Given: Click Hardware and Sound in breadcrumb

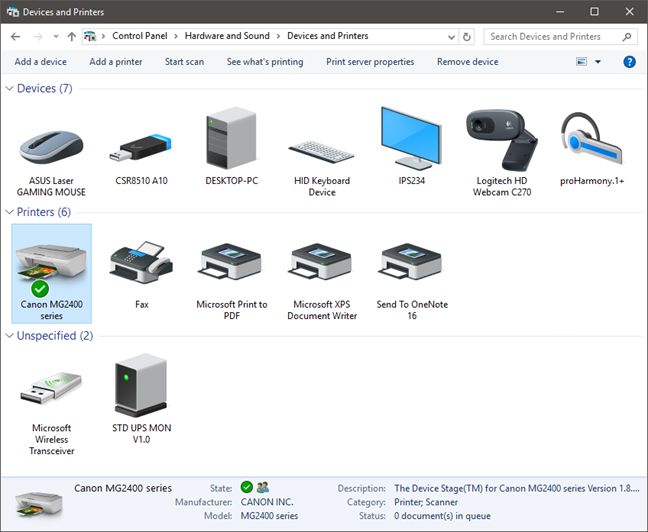Looking at the screenshot, I should pyautogui.click(x=229, y=36).
